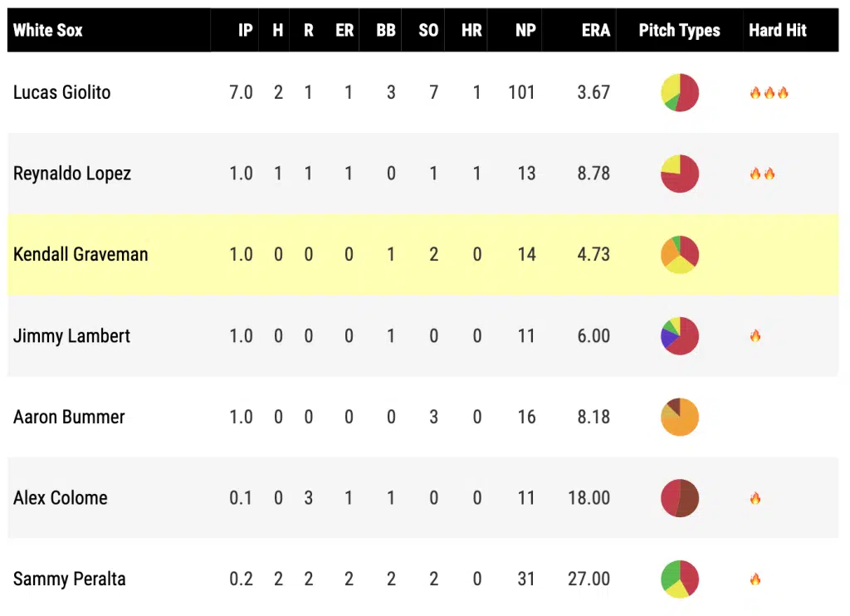Viewport: 850px width, 616px height.
Task: Click Alex Colome's hard hit flame icon
Action: tap(755, 498)
